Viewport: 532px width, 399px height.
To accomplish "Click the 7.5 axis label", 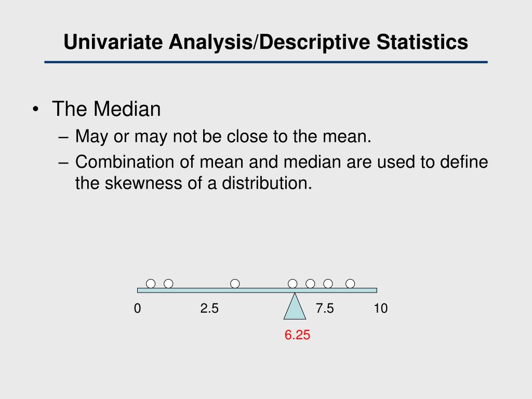I will [325, 309].
